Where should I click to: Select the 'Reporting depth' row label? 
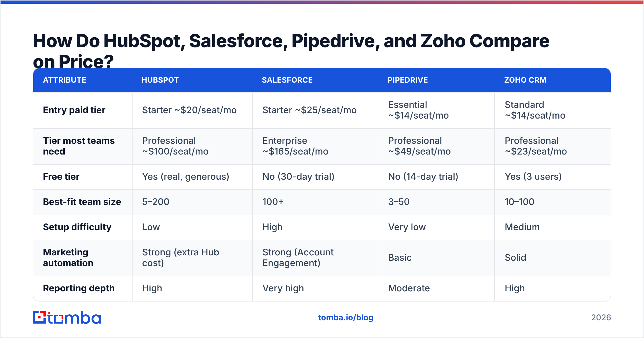point(79,288)
